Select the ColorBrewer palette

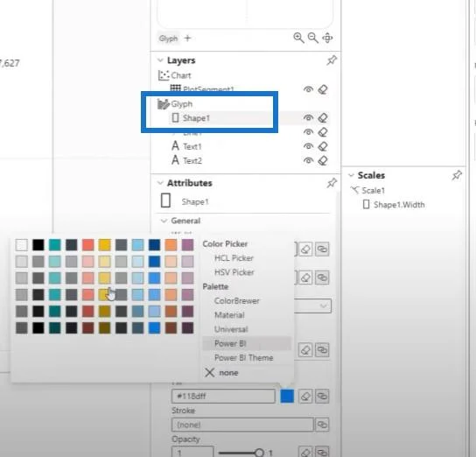(237, 300)
